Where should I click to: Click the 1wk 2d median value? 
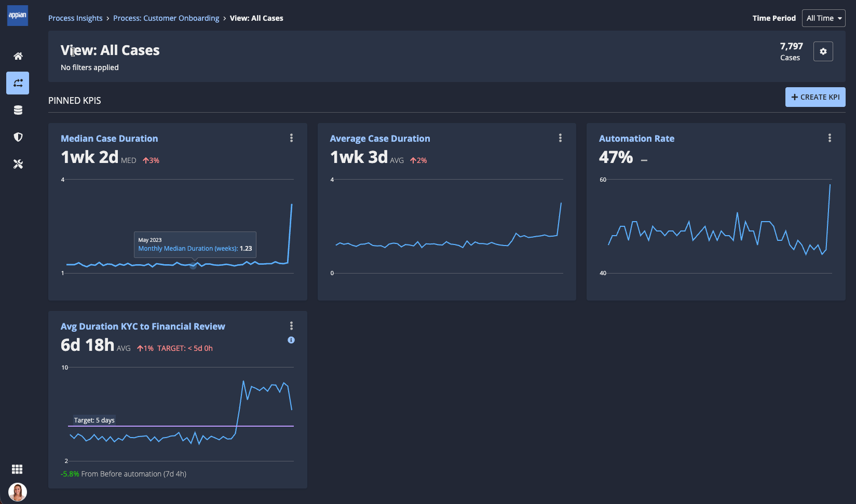89,157
